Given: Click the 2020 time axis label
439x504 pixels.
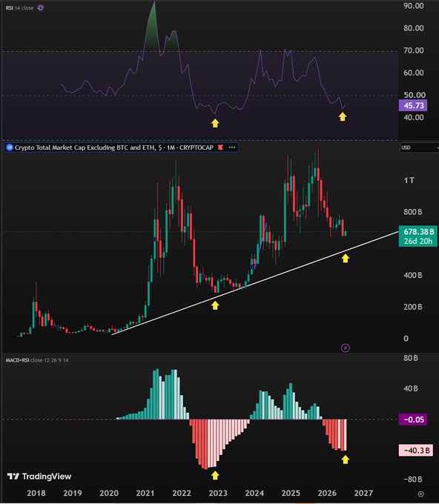Looking at the screenshot, I should tap(109, 493).
